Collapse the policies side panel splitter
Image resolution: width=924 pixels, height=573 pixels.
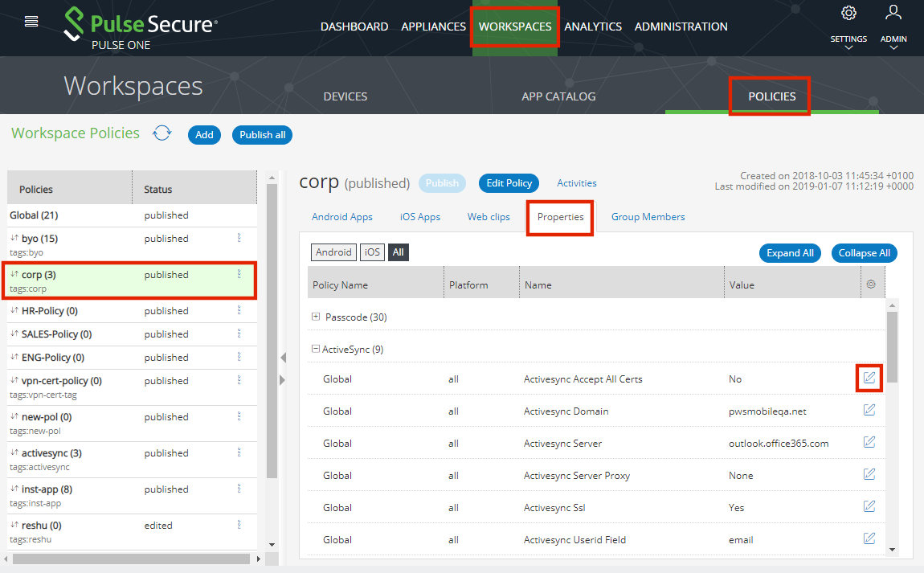282,358
